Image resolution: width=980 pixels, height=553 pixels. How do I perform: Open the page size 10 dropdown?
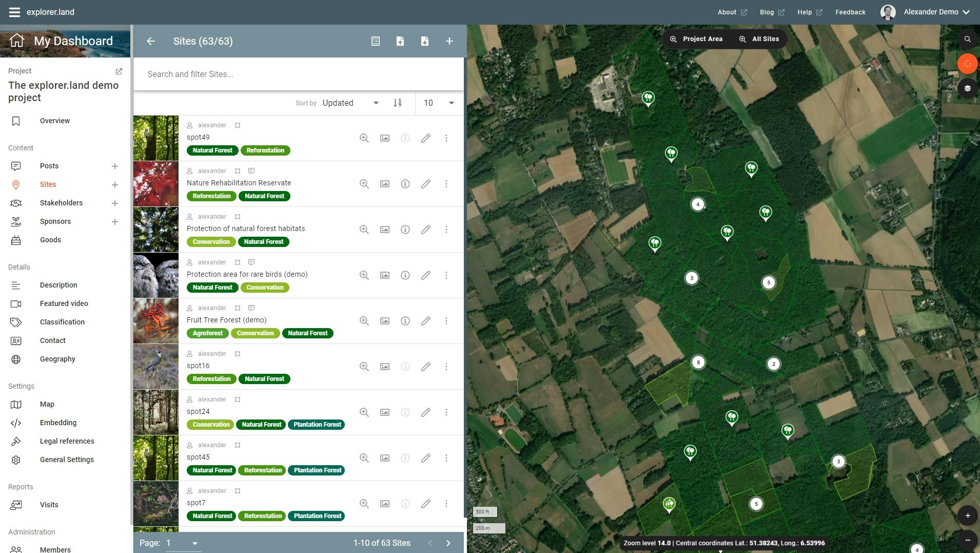coord(439,103)
